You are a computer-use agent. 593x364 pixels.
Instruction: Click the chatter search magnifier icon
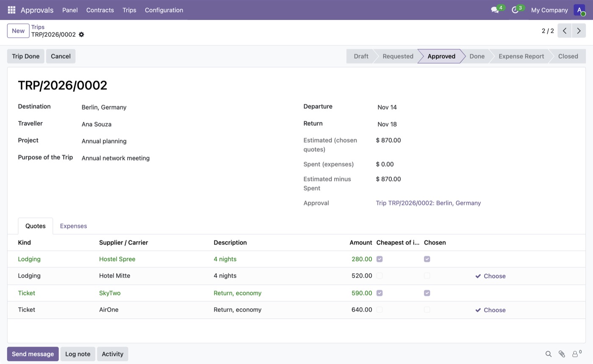548,354
